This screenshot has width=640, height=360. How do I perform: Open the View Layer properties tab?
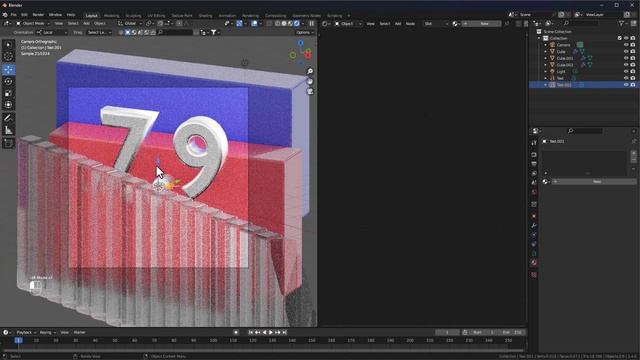click(x=534, y=173)
